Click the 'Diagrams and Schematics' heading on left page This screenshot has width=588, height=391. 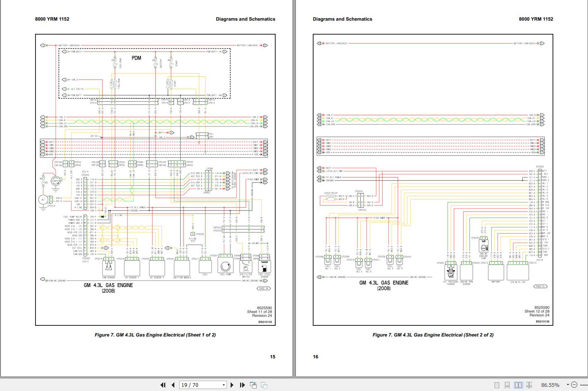[245, 19]
